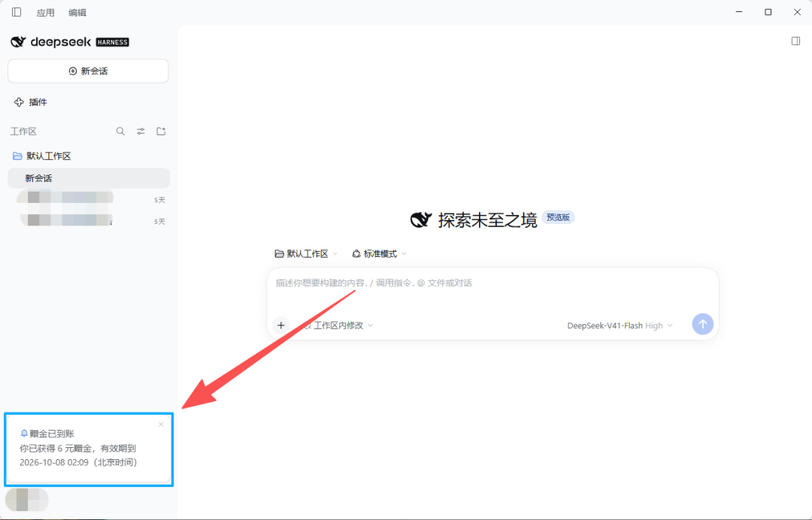Collapse the 默认工作区 folder in sidebar
812x520 pixels.
click(42, 156)
